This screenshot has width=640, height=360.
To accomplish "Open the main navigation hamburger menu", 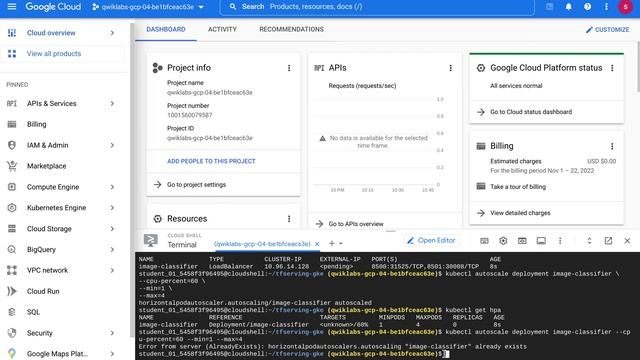I will (12, 7).
